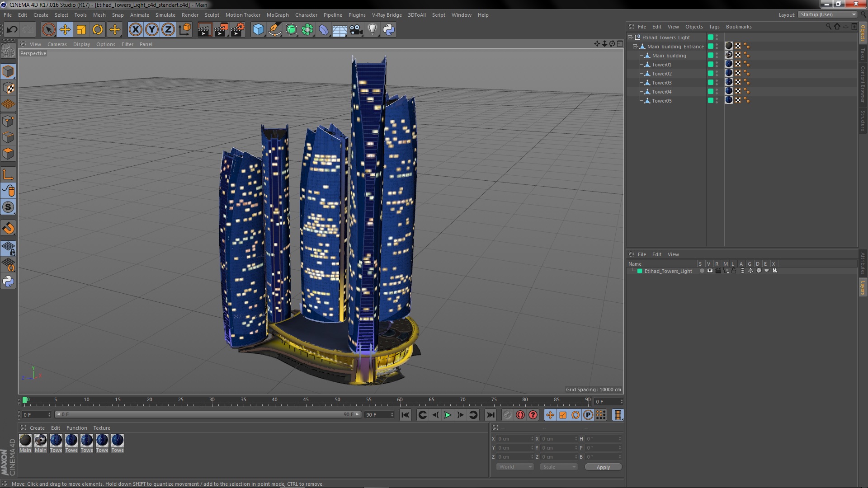The image size is (868, 488).
Task: Click the Record Active Objects button
Action: click(508, 415)
